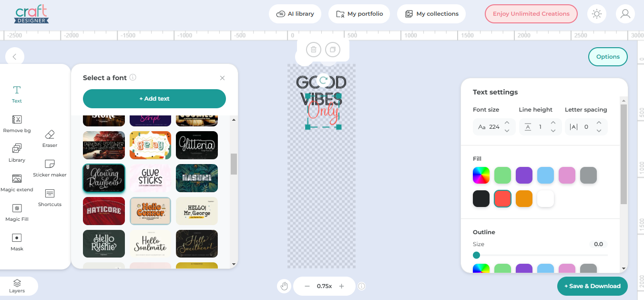The width and height of the screenshot is (644, 300).
Task: Open the Layers panel
Action: (x=17, y=286)
